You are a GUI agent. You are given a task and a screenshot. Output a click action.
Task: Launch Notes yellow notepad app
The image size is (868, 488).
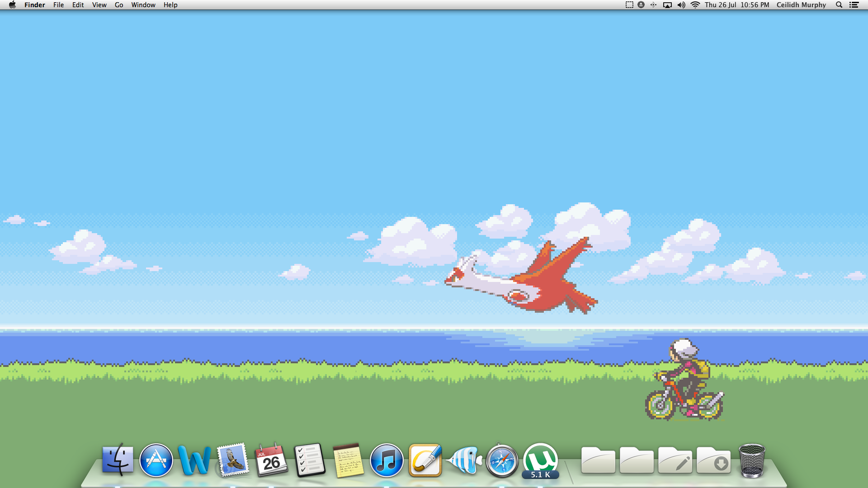[348, 460]
